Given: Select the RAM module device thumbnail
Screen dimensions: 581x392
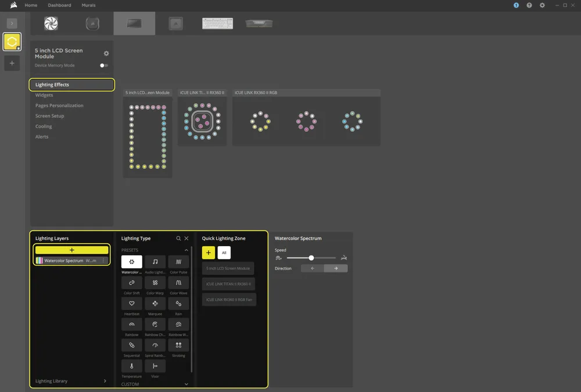Looking at the screenshot, I should [259, 23].
